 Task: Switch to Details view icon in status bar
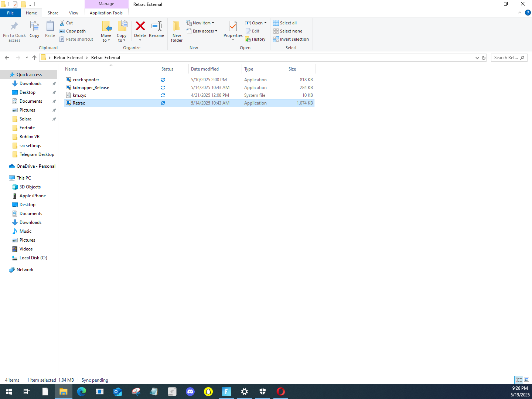[518, 380]
